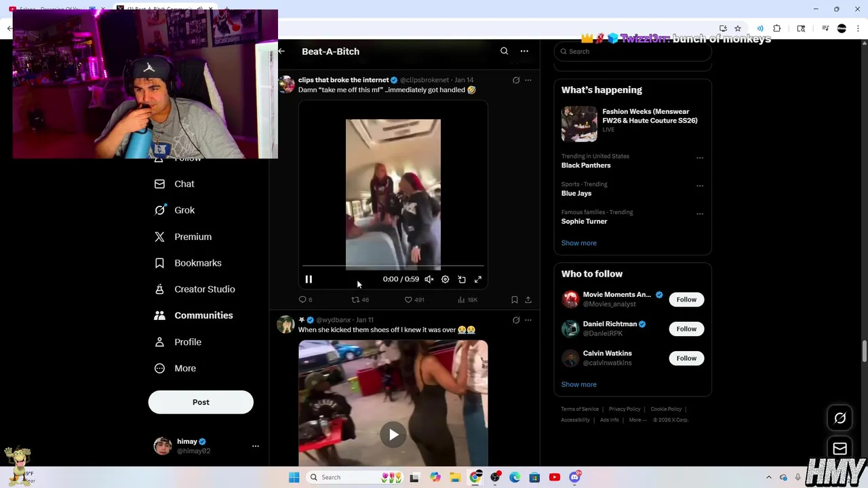Open Creator Studio in the sidebar
868x488 pixels.
point(194,289)
